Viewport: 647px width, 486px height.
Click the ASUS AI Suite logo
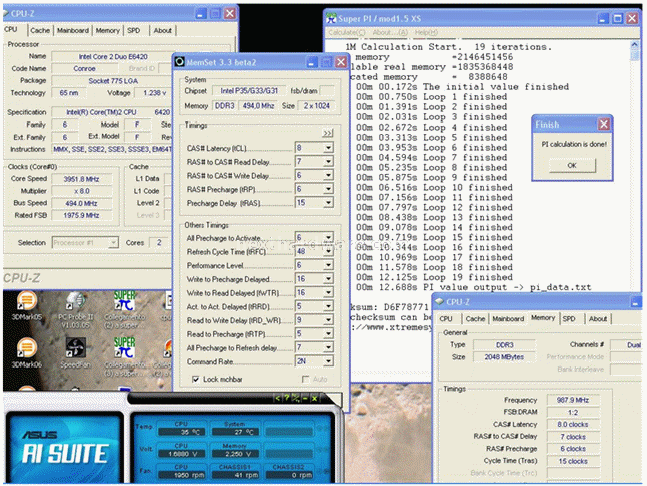coord(65,449)
